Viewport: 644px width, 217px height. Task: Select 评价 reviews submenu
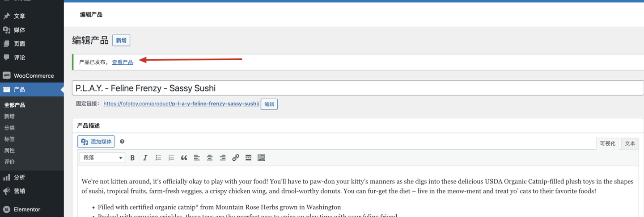pos(9,162)
